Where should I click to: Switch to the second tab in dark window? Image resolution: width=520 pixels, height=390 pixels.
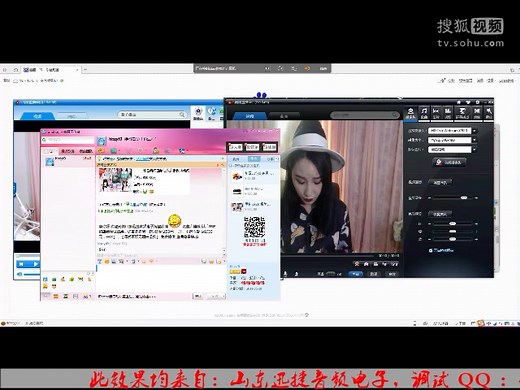[284, 116]
